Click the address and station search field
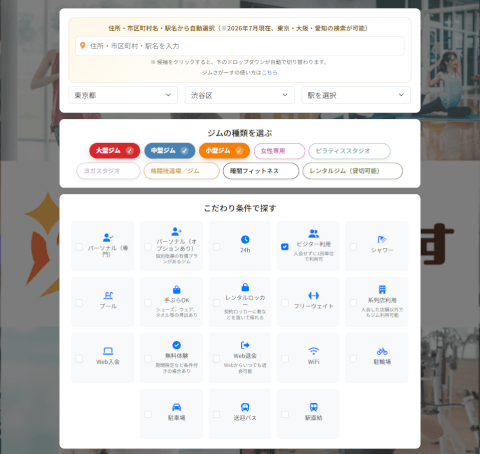The image size is (480, 454). point(240,46)
